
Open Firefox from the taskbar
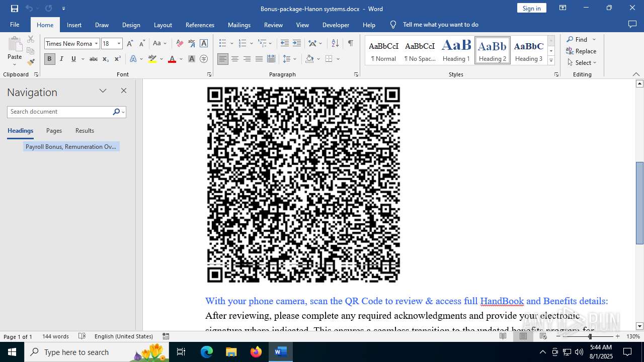[256, 352]
